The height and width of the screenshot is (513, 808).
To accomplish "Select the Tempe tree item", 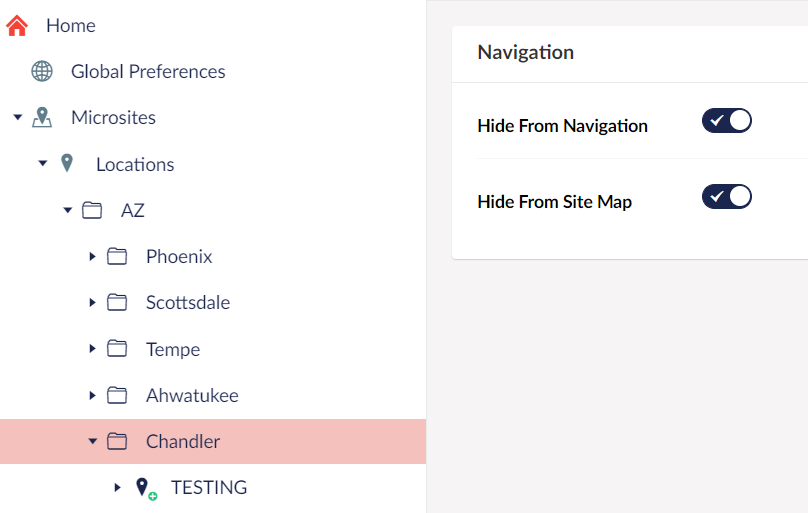I will [213, 349].
